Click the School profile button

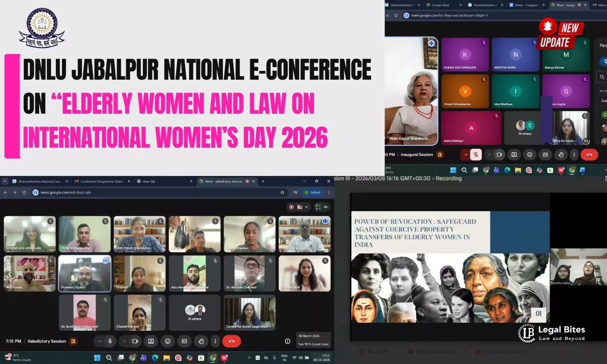click(x=312, y=193)
